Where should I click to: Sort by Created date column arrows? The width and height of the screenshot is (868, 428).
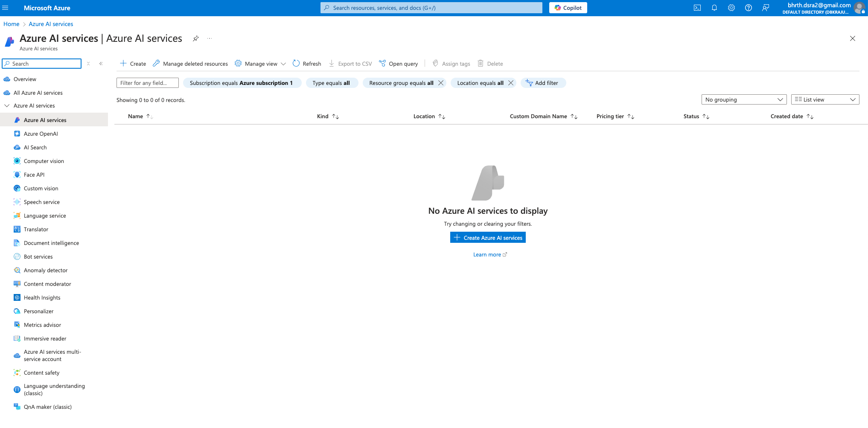810,116
